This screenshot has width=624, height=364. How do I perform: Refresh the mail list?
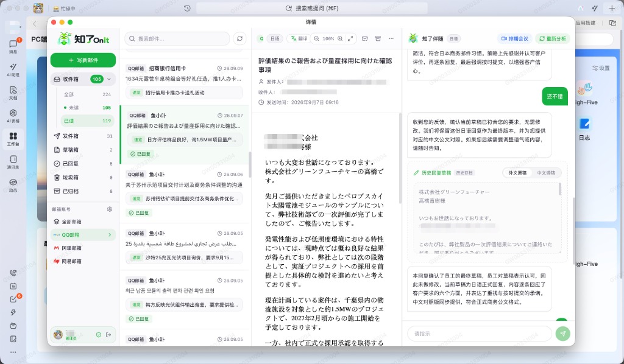[239, 38]
